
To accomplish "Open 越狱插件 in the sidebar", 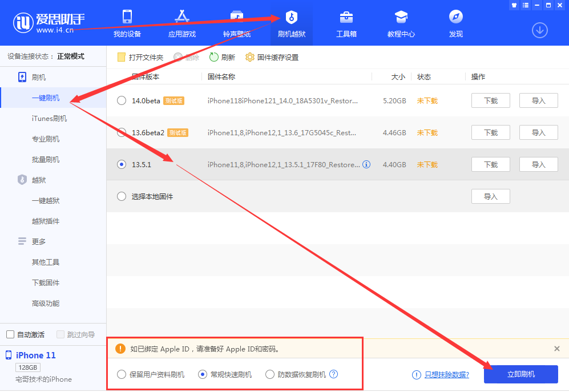I will [46, 221].
